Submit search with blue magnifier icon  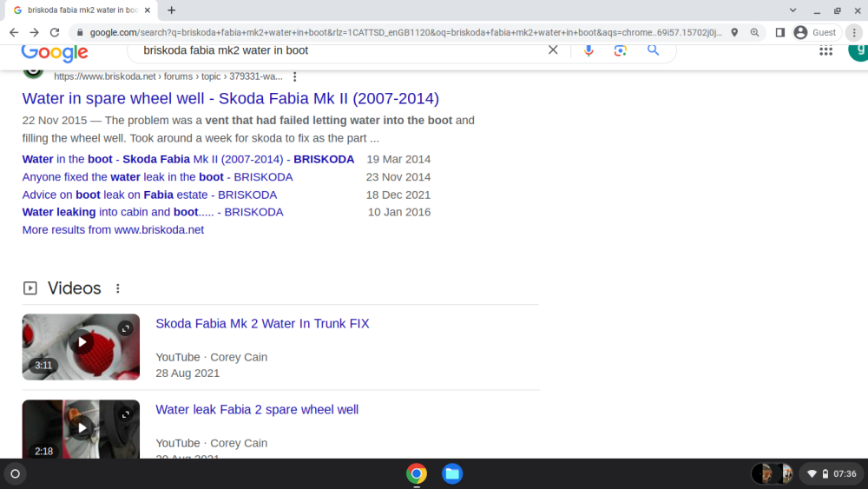coord(654,50)
